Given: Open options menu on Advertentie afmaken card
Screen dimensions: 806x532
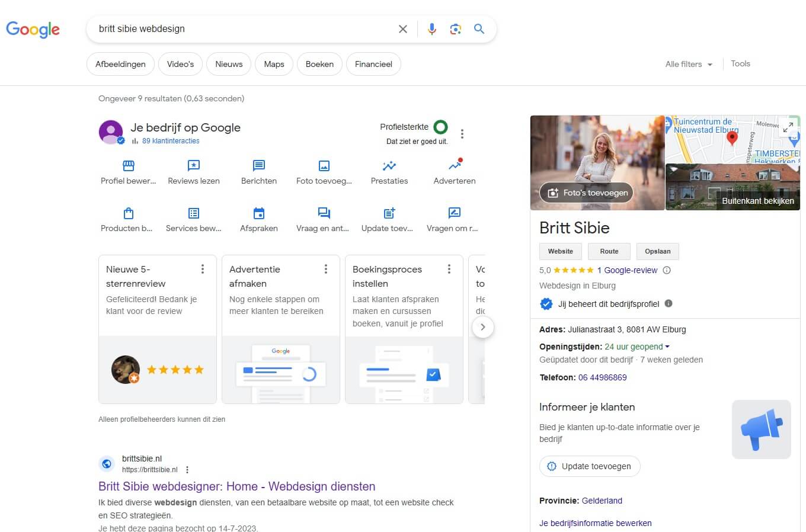Looking at the screenshot, I should click(325, 269).
